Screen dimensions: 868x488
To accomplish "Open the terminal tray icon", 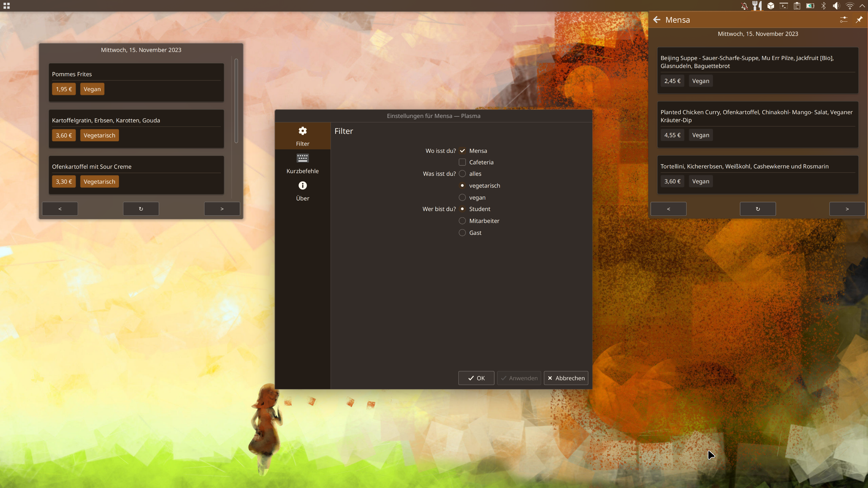I will pos(784,6).
